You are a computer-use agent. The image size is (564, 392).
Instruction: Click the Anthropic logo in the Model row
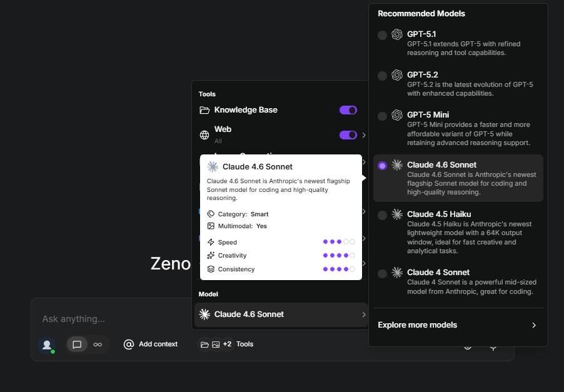pyautogui.click(x=204, y=314)
